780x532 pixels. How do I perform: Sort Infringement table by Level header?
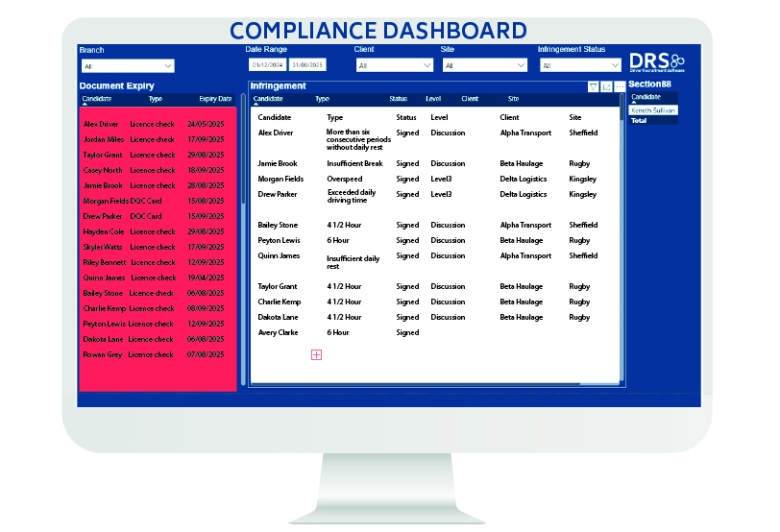(433, 99)
